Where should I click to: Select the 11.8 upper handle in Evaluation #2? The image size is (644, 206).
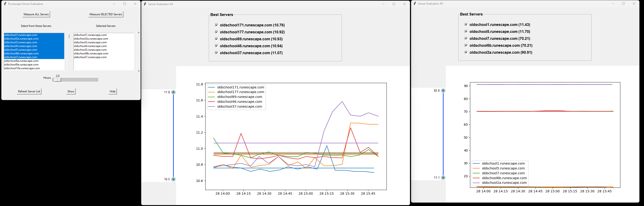(x=174, y=92)
